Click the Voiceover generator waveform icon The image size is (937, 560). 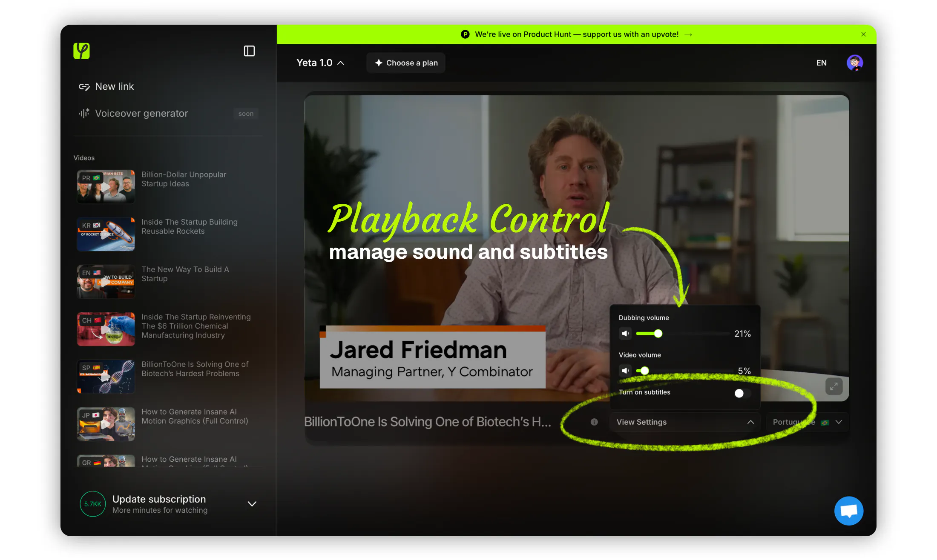pyautogui.click(x=84, y=113)
